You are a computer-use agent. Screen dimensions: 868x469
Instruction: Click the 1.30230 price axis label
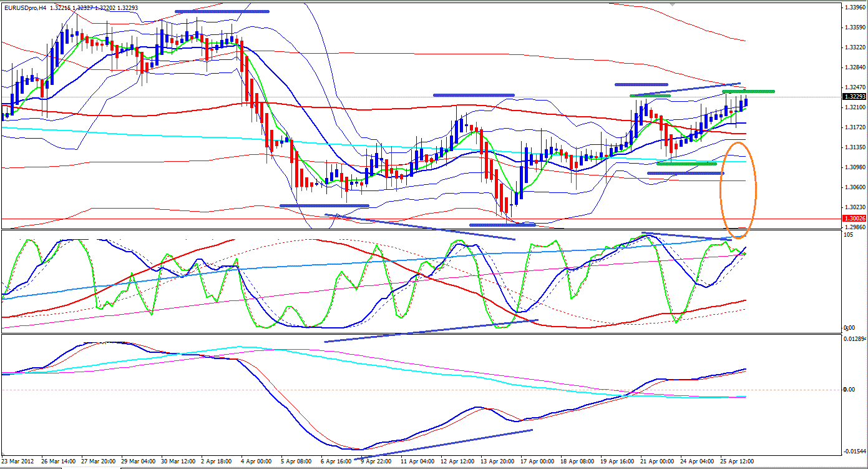tap(854, 207)
